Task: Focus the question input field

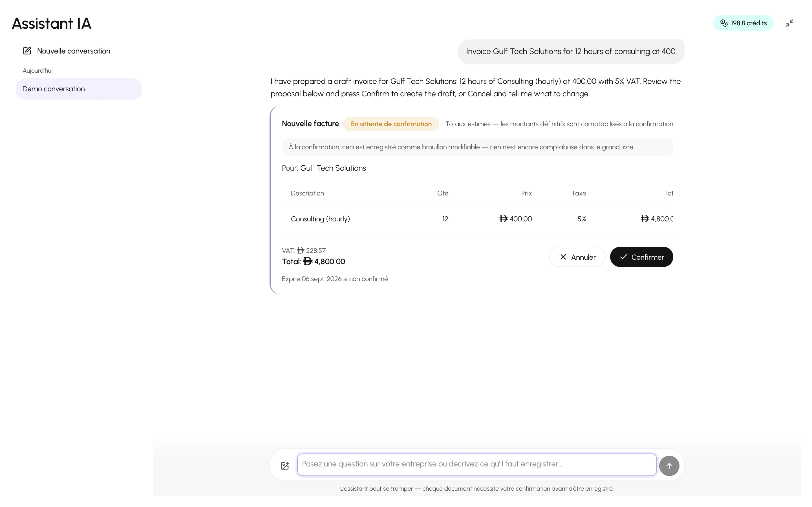Action: click(477, 464)
